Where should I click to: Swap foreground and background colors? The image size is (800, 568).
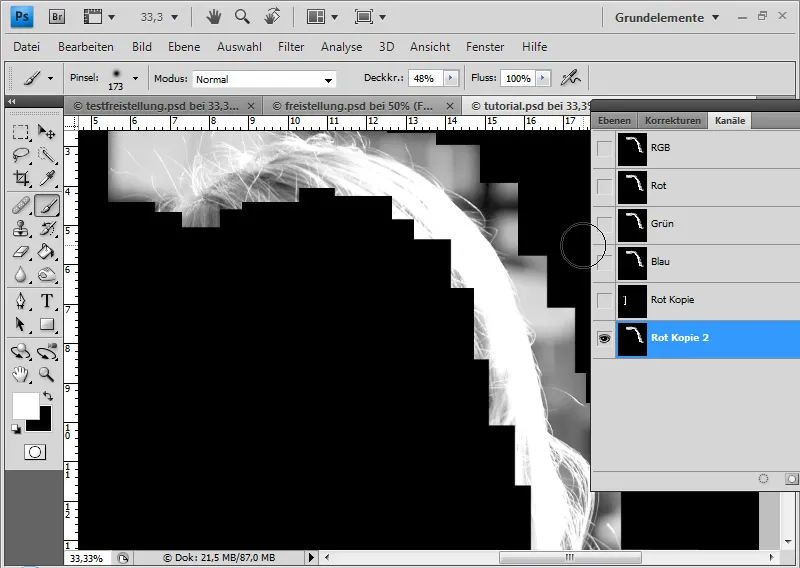click(47, 396)
